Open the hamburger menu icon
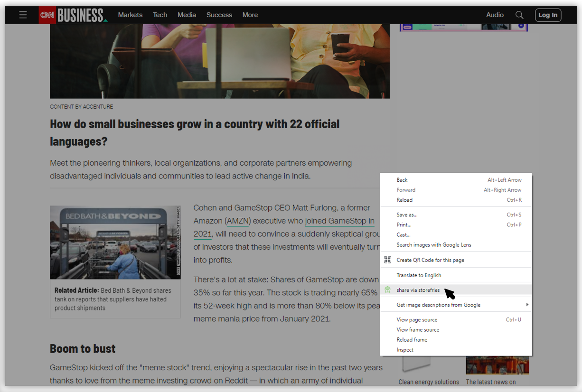582x392 pixels. 23,15
